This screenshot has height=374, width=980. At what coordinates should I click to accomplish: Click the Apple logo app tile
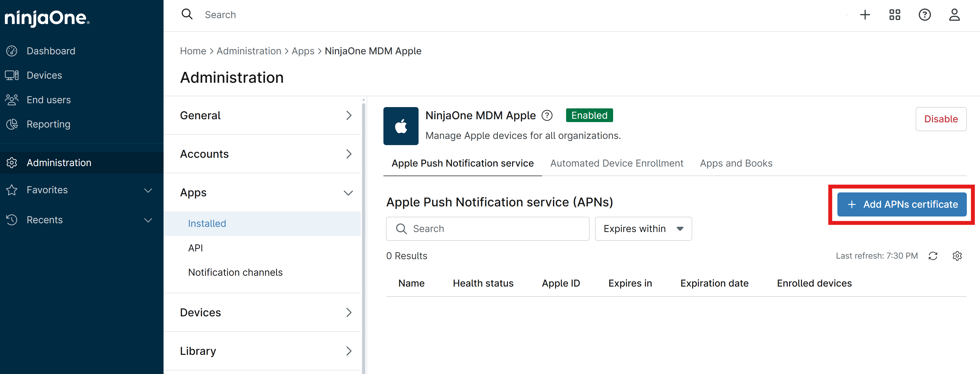pyautogui.click(x=400, y=126)
